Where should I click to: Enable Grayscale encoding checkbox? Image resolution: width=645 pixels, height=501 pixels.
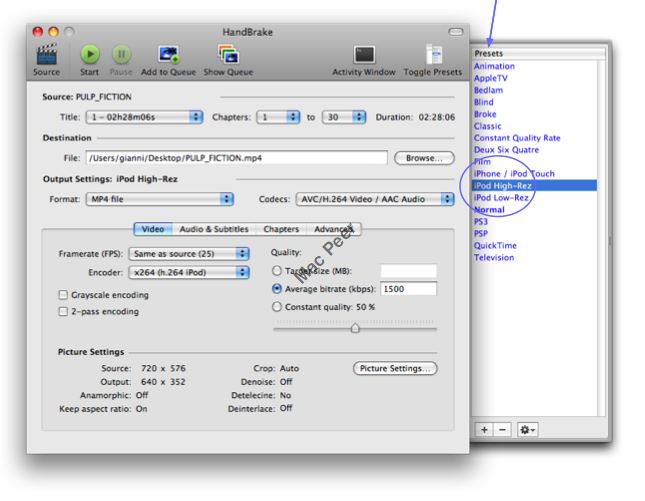click(63, 295)
